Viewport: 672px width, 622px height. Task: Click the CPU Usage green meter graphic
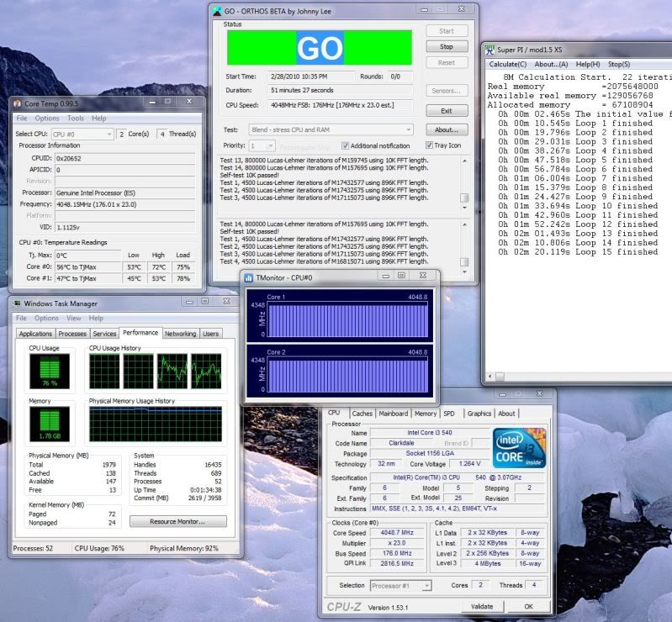point(45,371)
